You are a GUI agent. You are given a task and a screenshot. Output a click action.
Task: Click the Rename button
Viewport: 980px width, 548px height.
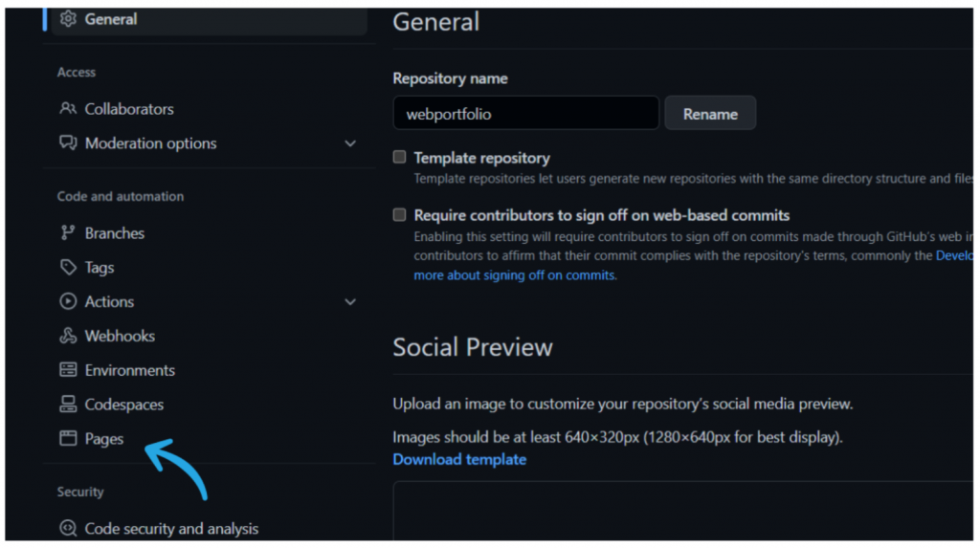710,113
